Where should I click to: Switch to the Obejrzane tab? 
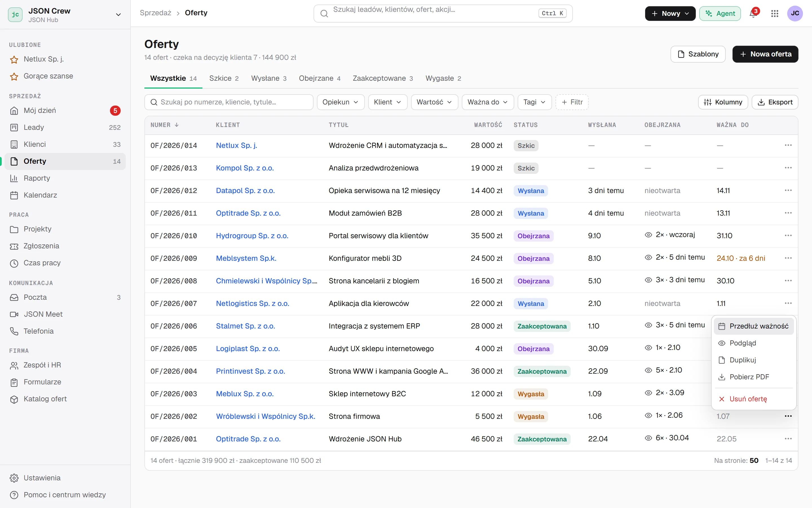(319, 78)
